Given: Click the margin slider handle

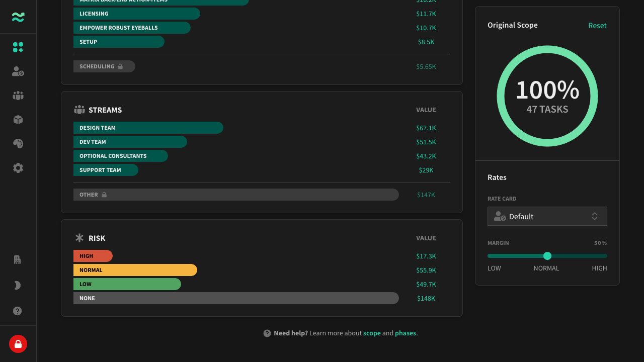Looking at the screenshot, I should point(547,256).
